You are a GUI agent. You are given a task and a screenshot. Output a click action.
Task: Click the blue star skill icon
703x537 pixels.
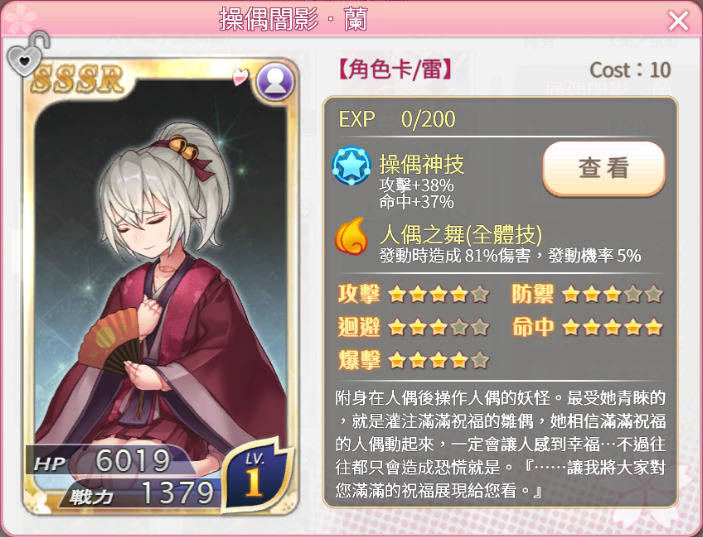pos(352,166)
